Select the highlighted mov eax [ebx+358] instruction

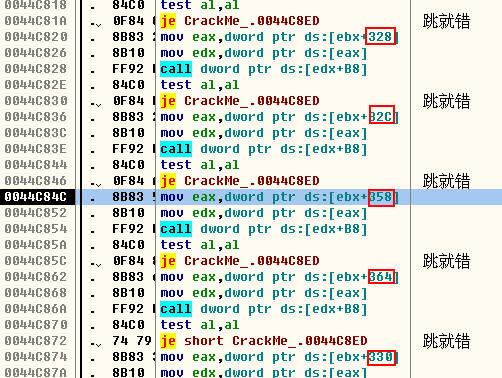(x=279, y=197)
